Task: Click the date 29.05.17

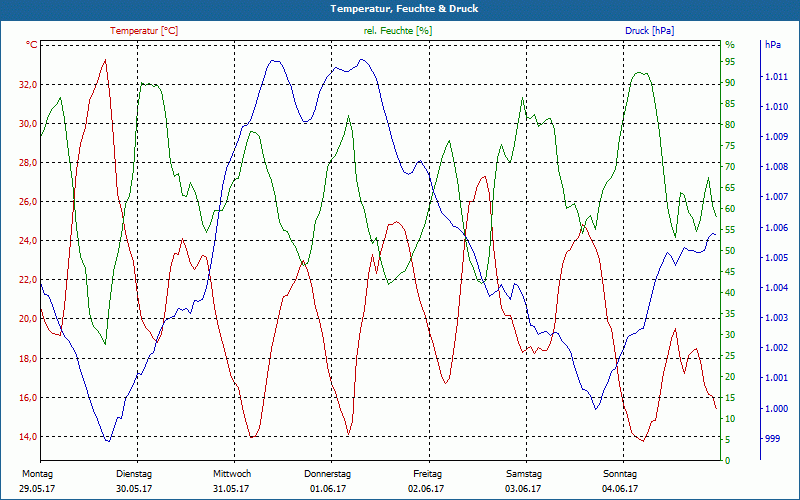Action: tap(37, 489)
